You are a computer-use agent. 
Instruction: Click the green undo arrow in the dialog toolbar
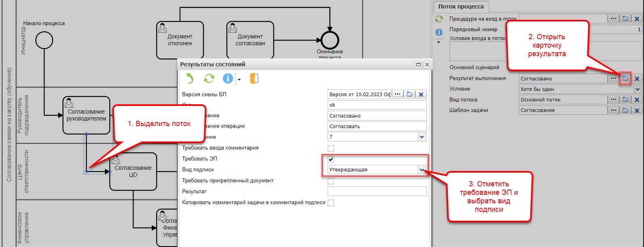click(x=190, y=78)
